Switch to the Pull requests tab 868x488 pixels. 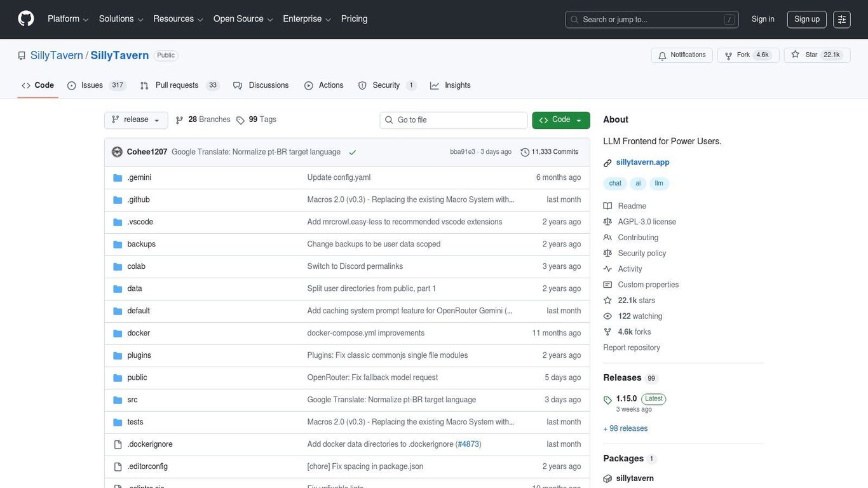click(180, 85)
